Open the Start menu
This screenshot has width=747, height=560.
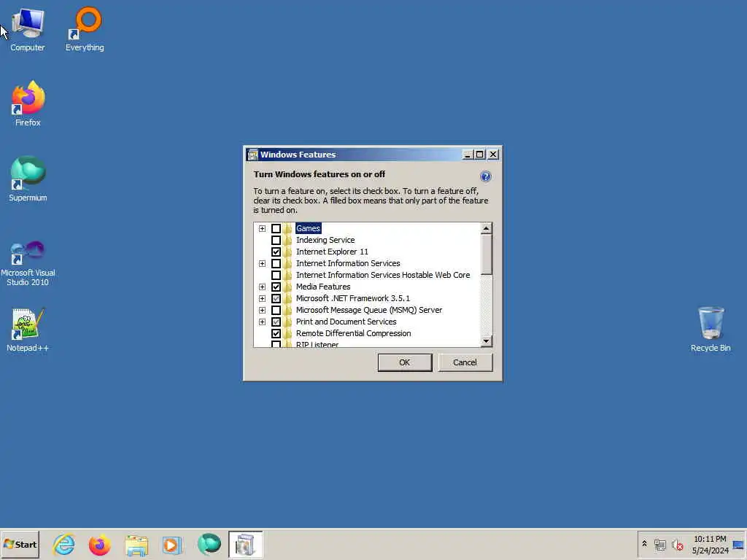20,544
